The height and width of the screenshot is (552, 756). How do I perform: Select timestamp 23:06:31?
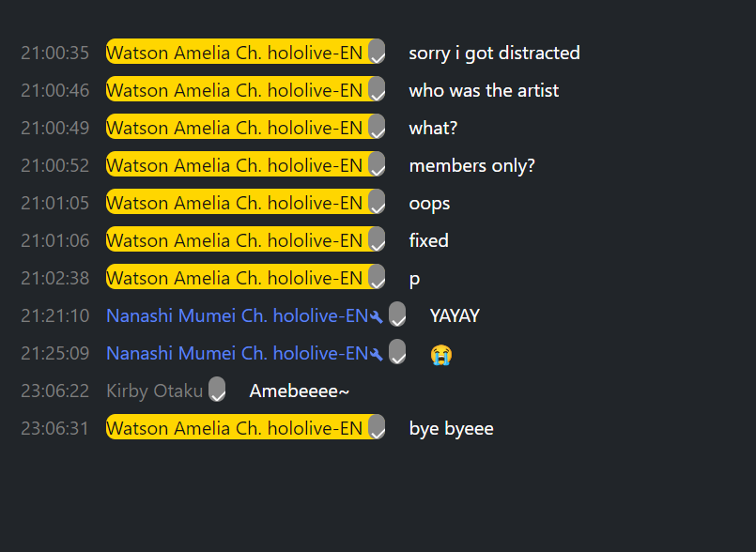[55, 429]
